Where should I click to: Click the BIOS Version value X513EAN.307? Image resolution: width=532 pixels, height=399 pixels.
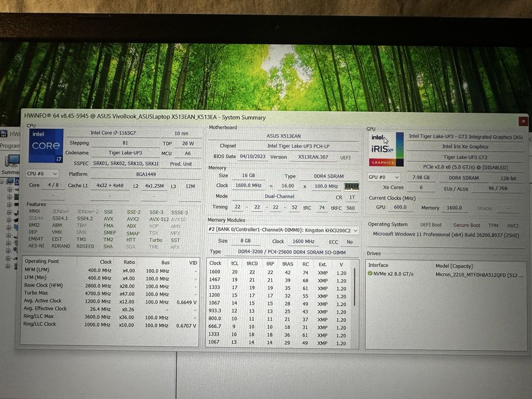(x=313, y=157)
